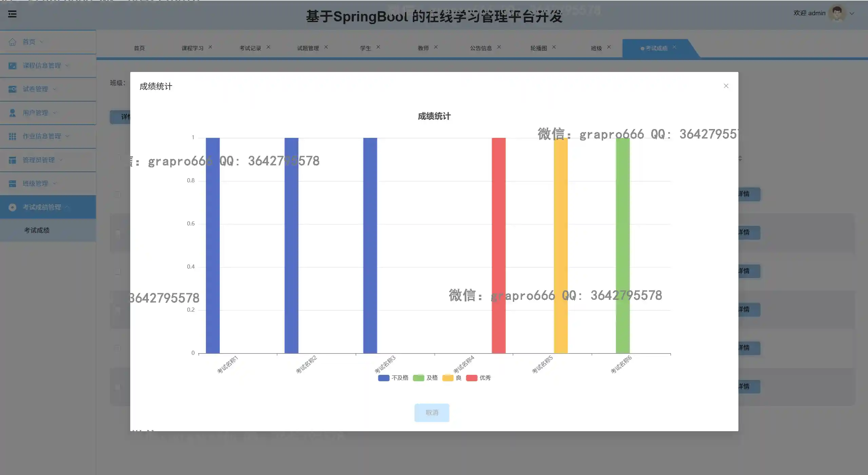
Task: Expand the 管理员管理 sidebar menu
Action: 38,160
